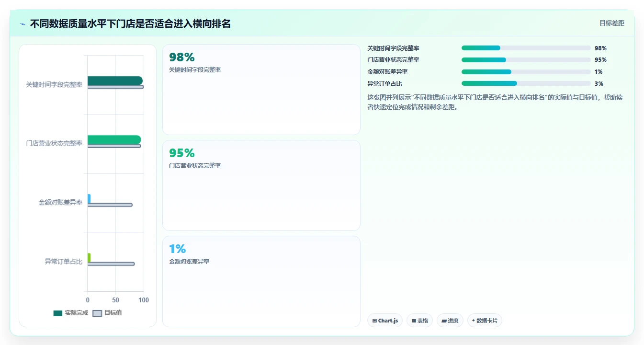Click the dashboard title 不同数据质量水平下门店是否适合进入横向排名
644x345 pixels.
pos(130,23)
